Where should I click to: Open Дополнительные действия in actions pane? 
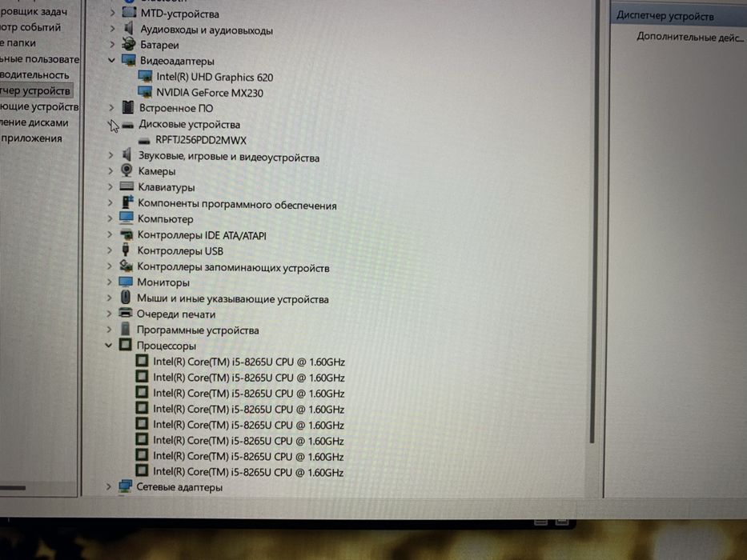pyautogui.click(x=690, y=37)
